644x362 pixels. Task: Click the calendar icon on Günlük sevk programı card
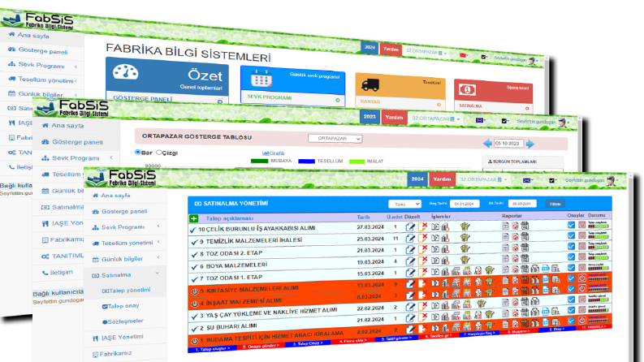(261, 78)
